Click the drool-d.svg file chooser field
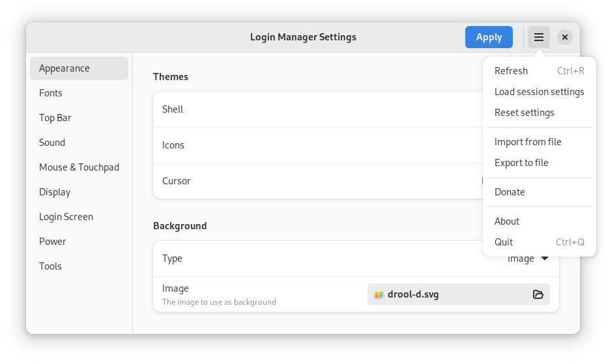Image resolution: width=606 pixels, height=364 pixels. [450, 294]
